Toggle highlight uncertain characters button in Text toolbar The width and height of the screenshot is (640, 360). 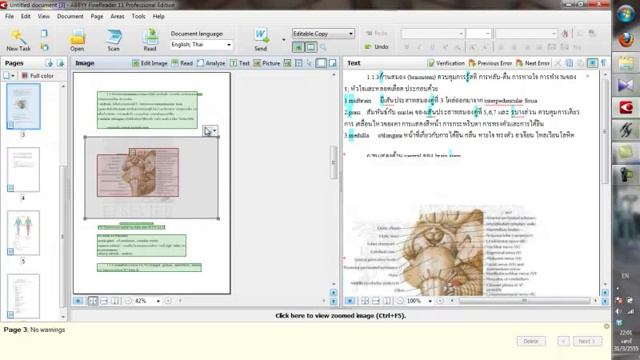(592, 63)
